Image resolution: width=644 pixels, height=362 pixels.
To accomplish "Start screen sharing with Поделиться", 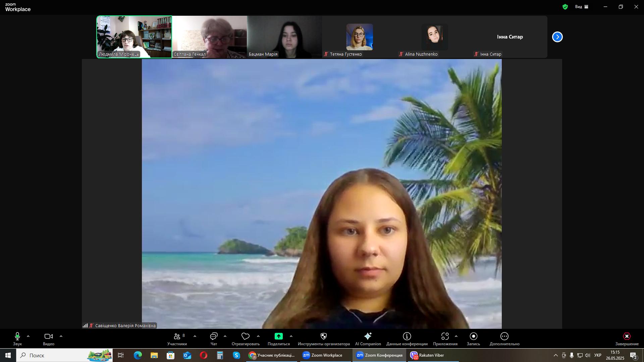I will pos(279,339).
